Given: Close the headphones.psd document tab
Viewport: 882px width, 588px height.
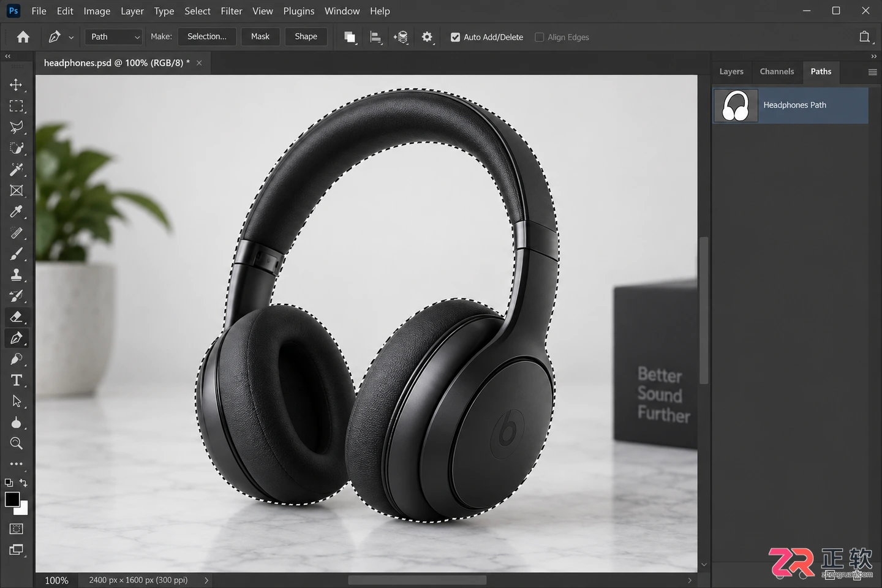Looking at the screenshot, I should pos(199,63).
